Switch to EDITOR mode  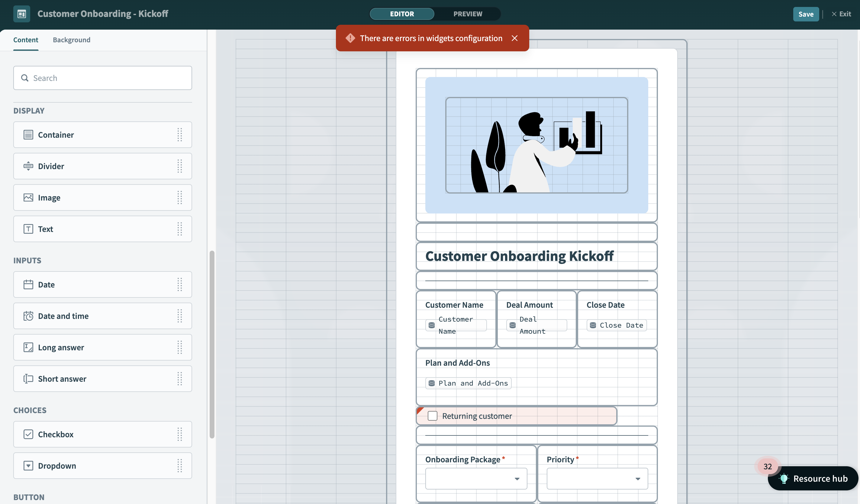[x=402, y=14]
